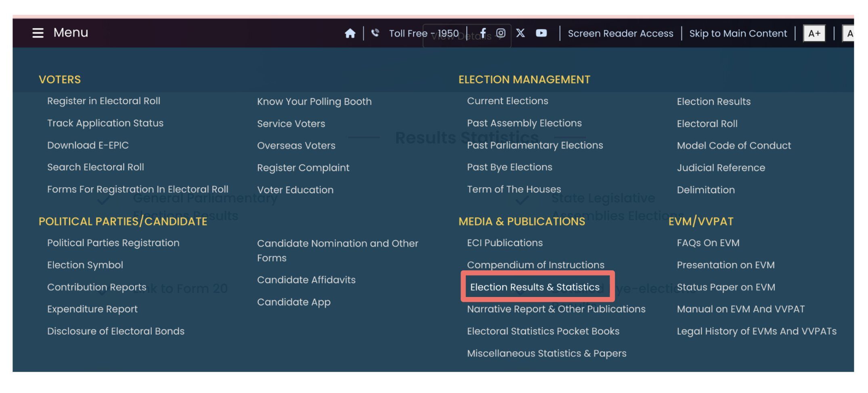Open Current Elections
Screen dimensions: 868x393
point(507,100)
